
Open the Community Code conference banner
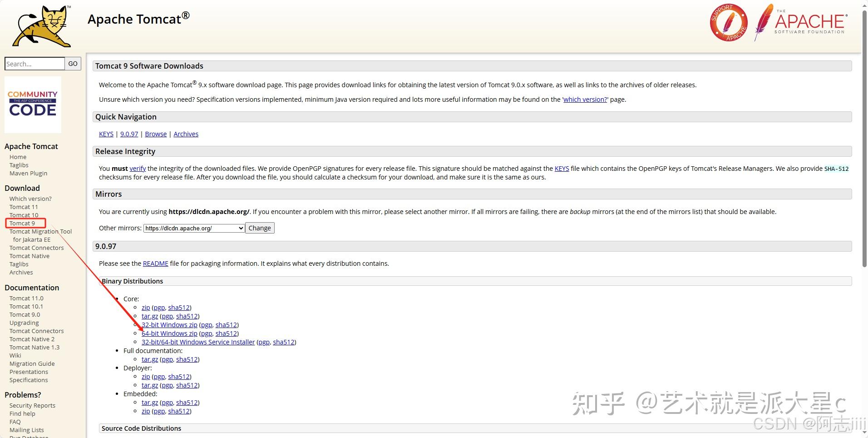point(33,105)
